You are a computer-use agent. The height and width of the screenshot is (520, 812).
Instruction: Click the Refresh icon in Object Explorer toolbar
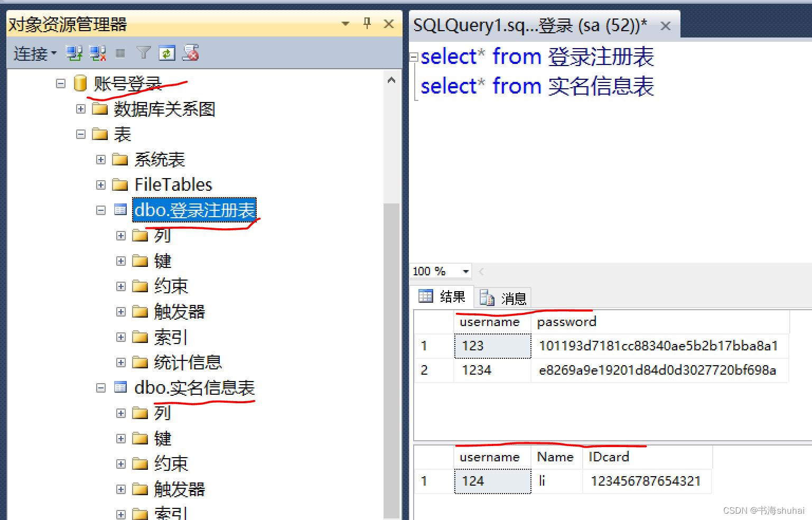click(167, 53)
